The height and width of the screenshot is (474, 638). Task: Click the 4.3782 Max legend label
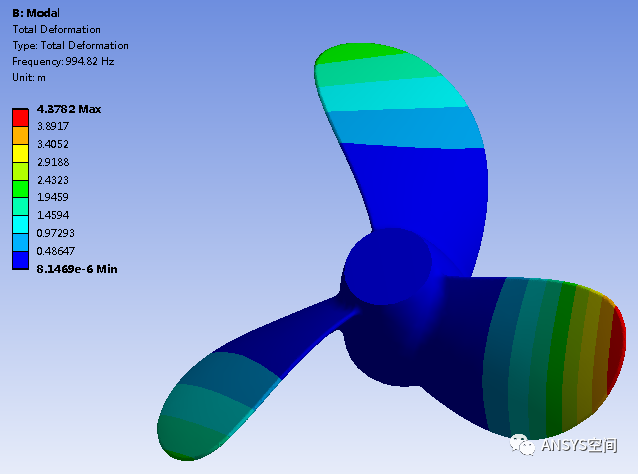68,108
